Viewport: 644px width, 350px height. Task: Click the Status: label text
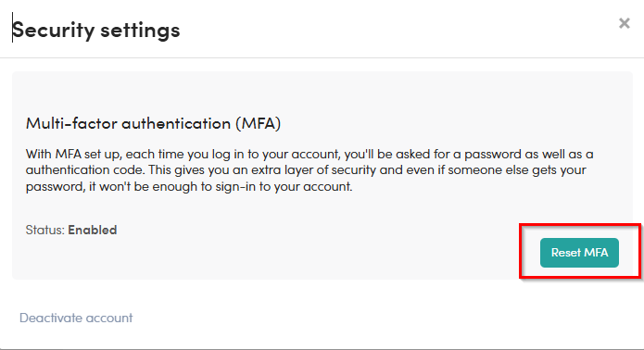tap(45, 230)
